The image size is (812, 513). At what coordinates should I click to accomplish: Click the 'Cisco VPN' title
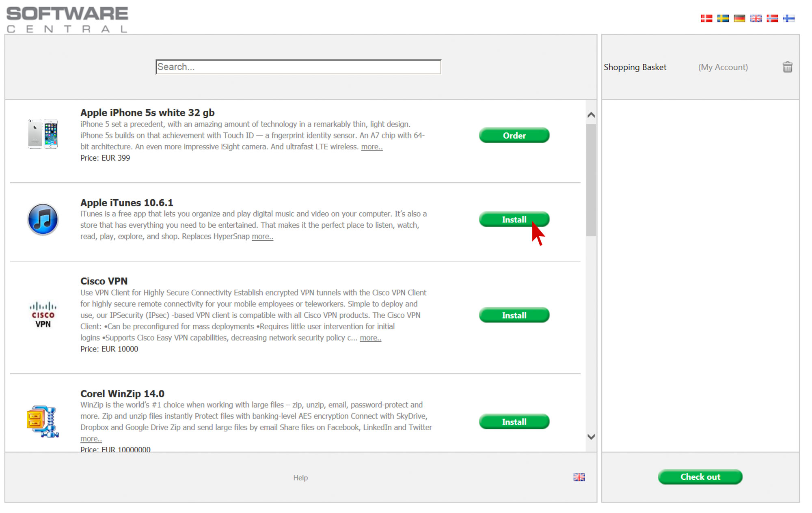[x=104, y=281]
